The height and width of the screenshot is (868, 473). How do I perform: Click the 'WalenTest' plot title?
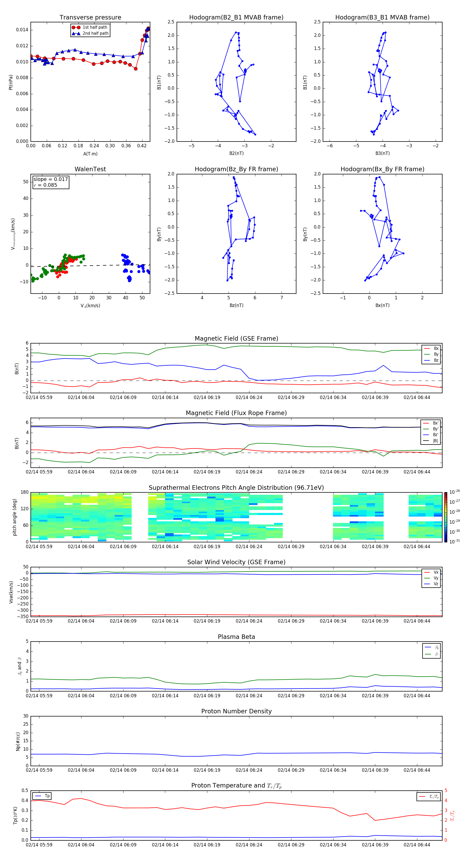pyautogui.click(x=90, y=169)
